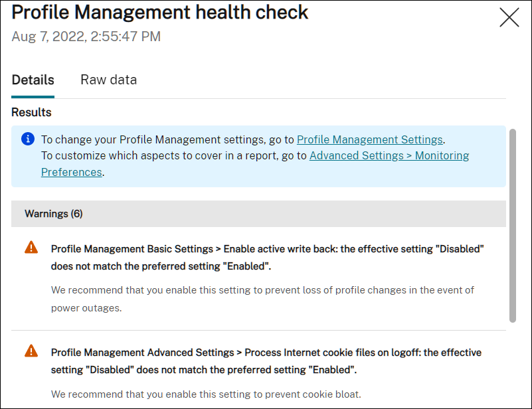This screenshot has height=409, width=532.
Task: Click warning triangle beside active write back
Action: pos(31,248)
